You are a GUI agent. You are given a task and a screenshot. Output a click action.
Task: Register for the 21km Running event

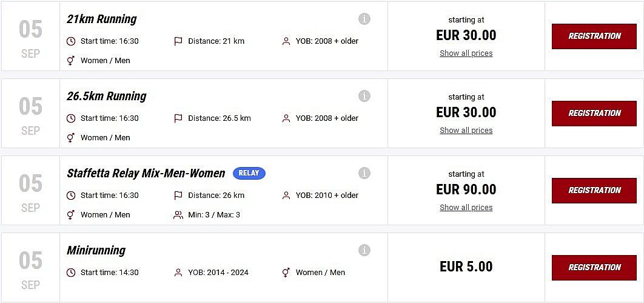tap(594, 36)
